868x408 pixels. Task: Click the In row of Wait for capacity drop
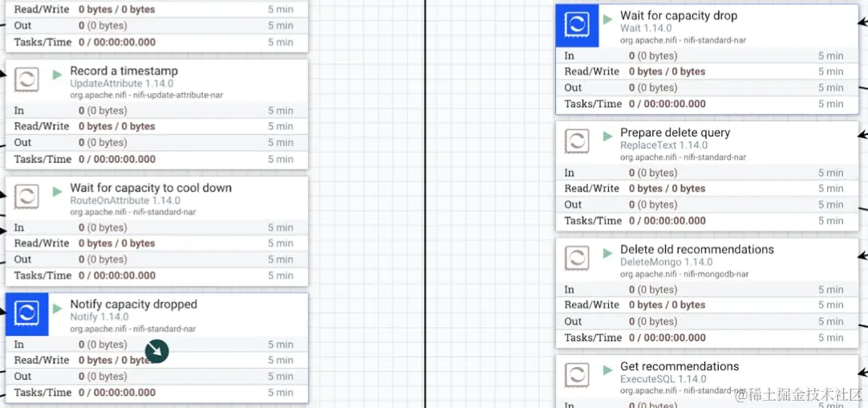[707, 55]
